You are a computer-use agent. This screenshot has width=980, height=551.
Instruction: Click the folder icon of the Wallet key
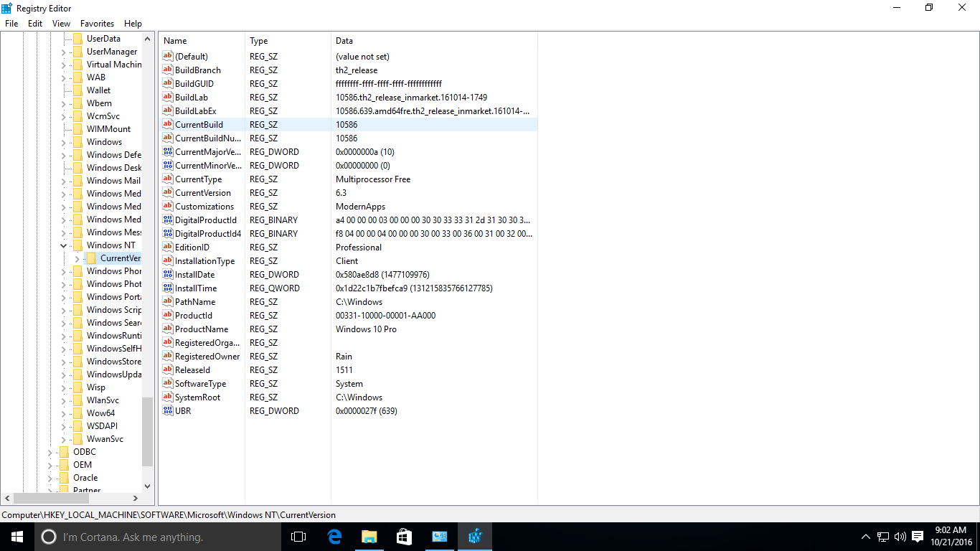point(77,90)
